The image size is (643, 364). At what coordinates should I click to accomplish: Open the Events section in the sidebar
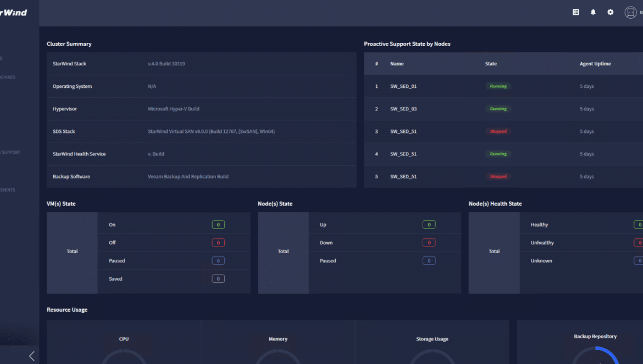point(8,190)
